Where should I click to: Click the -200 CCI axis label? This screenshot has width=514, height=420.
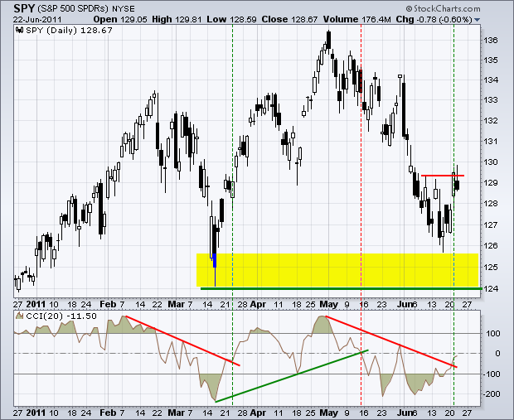pyautogui.click(x=491, y=394)
